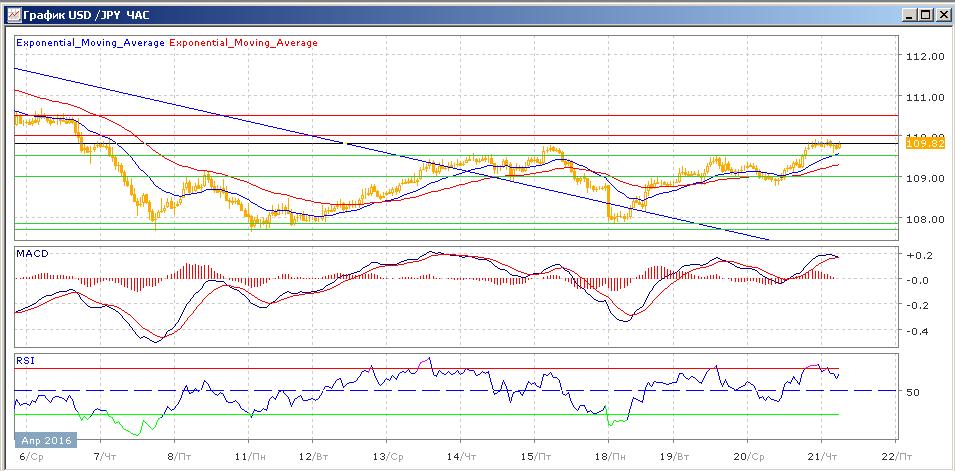
Task: Select the red Exponential_Moving_Average legend label
Action: 243,43
